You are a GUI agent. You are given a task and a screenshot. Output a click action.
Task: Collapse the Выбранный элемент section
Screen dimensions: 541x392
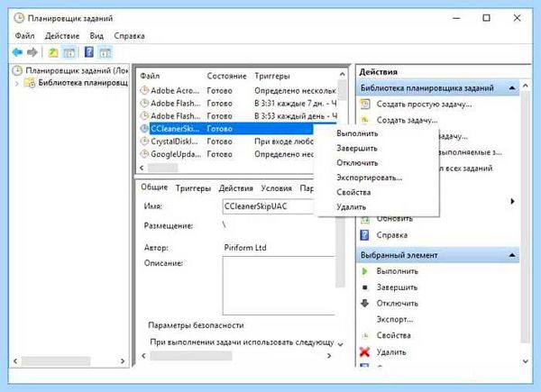(512, 255)
